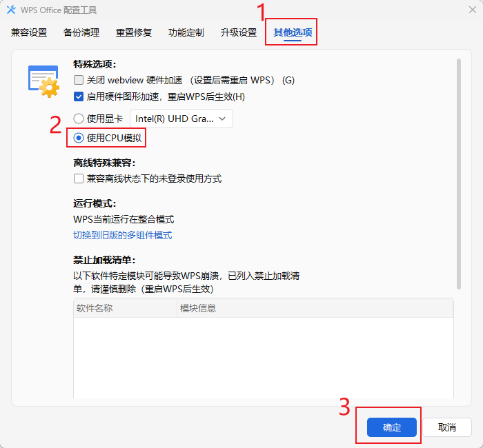Select the 使用显卡 radio button
Viewport: 483px width, 448px height.
click(x=79, y=119)
